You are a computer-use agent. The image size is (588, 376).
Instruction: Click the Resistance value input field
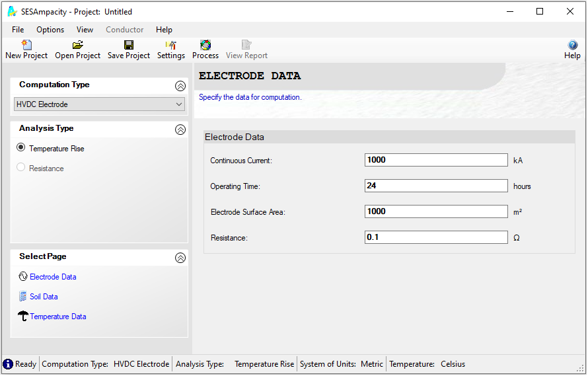(436, 237)
